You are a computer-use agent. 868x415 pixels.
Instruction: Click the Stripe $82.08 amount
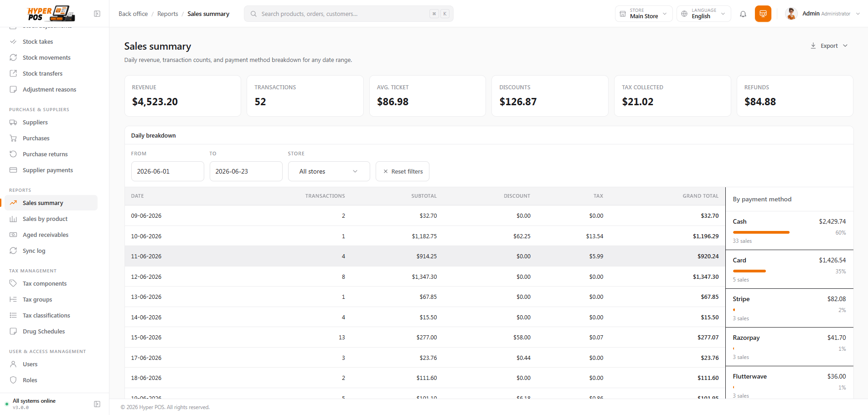[837, 299]
